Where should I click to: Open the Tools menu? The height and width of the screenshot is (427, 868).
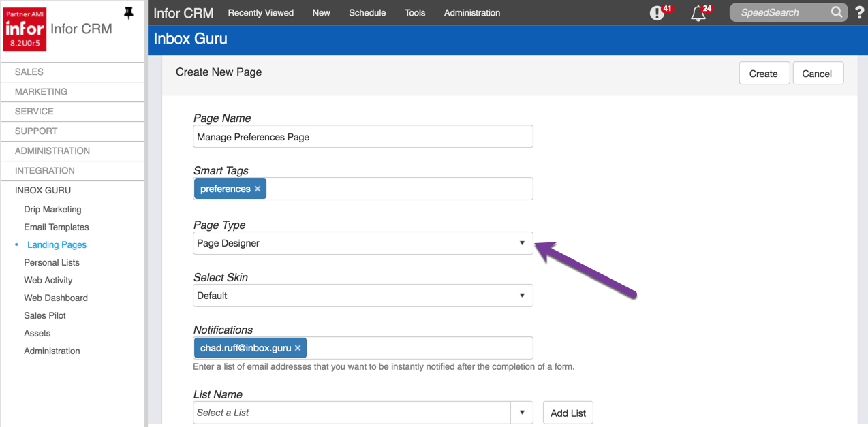[414, 12]
